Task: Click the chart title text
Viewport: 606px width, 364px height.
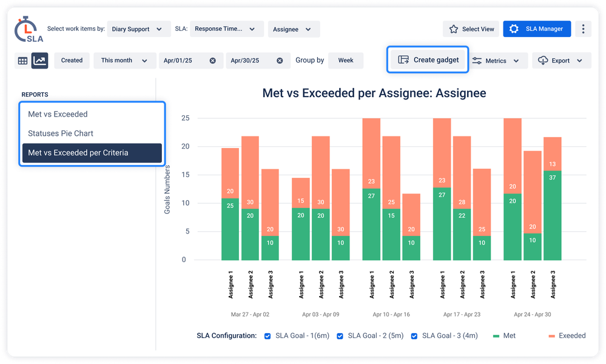Action: pyautogui.click(x=374, y=93)
